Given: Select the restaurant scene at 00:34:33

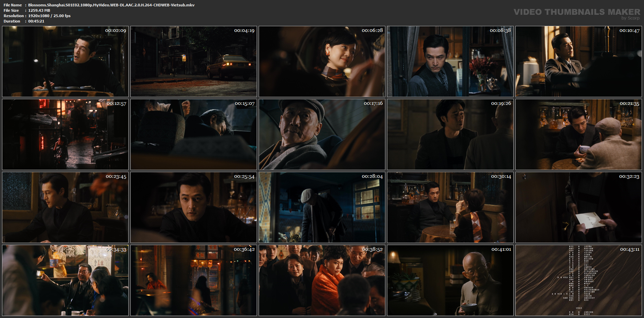Looking at the screenshot, I should 65,280.
